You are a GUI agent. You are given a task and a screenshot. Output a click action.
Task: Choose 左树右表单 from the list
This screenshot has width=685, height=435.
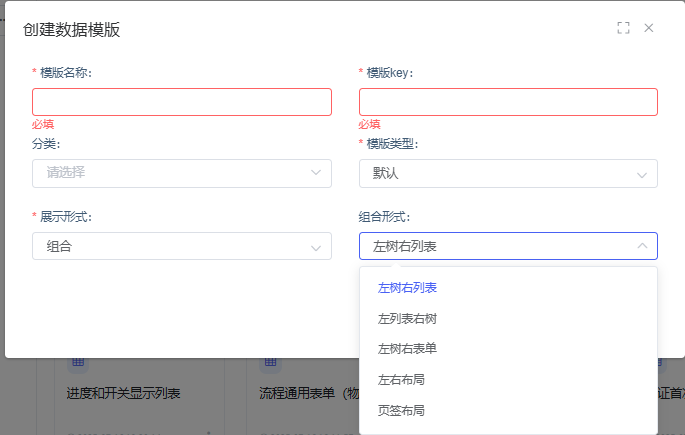(407, 349)
